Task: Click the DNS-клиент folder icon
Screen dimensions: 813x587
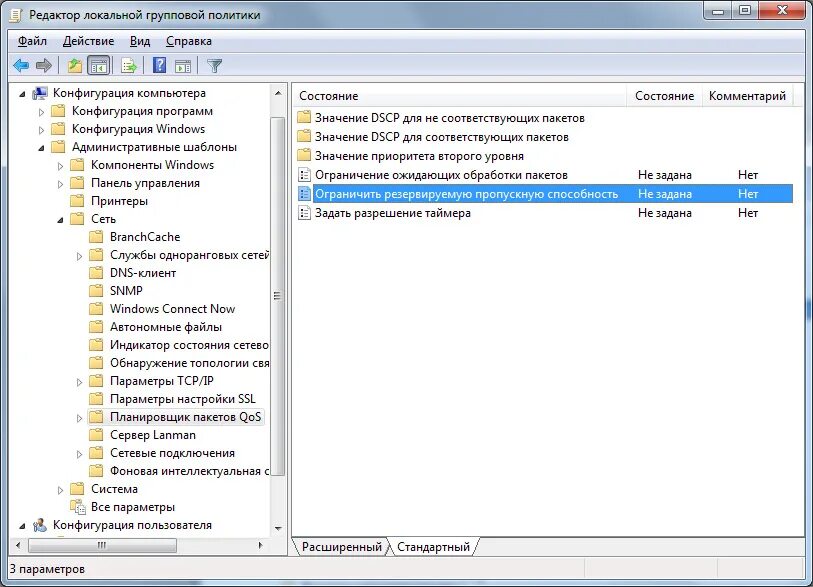Action: pyautogui.click(x=96, y=273)
